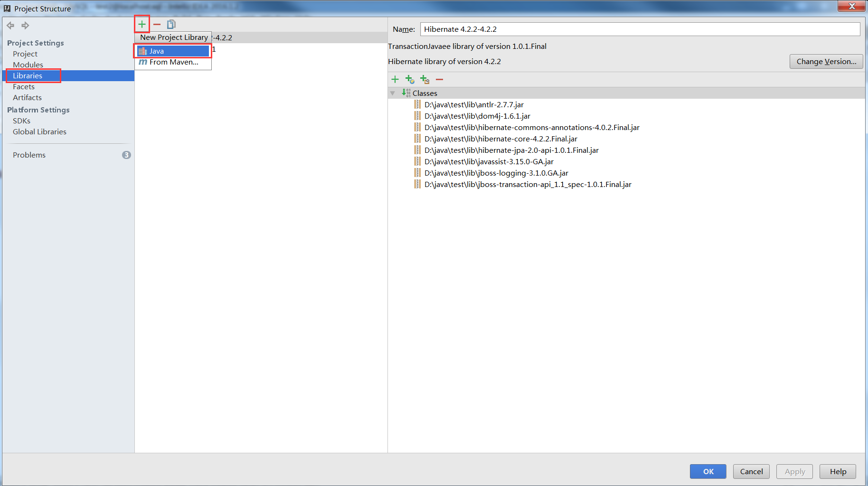Open Help for Project Structure
868x486 pixels.
coord(838,471)
